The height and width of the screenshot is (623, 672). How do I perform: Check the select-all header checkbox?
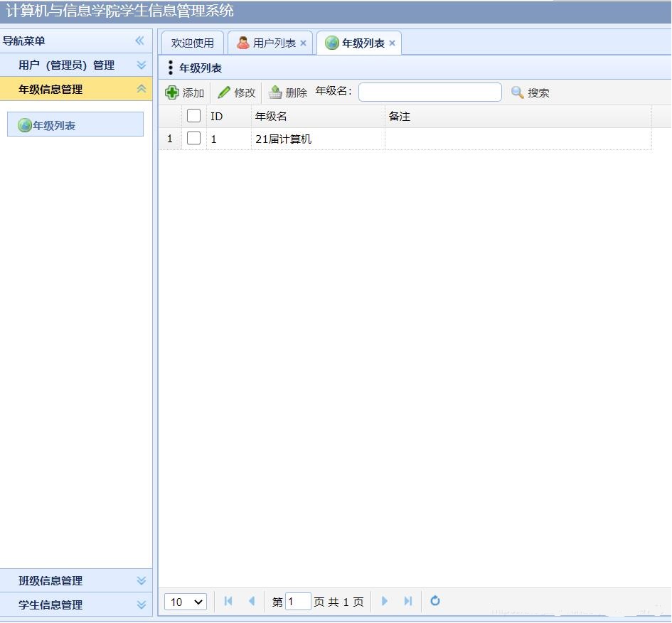coord(193,116)
